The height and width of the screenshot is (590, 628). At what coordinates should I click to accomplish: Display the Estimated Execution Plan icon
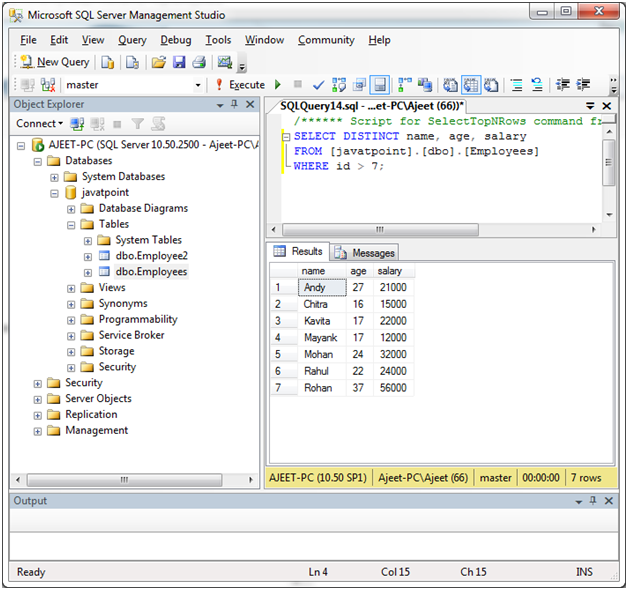(339, 85)
